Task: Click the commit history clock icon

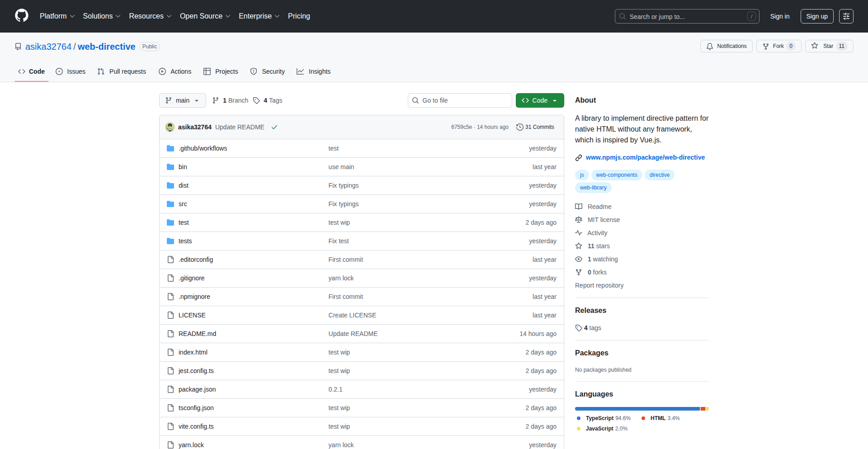Action: point(519,127)
